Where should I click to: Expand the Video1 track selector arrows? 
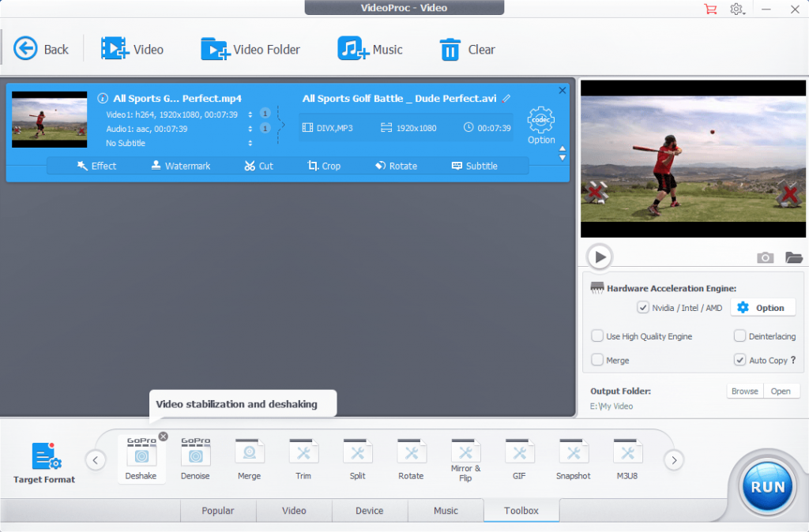coord(250,114)
